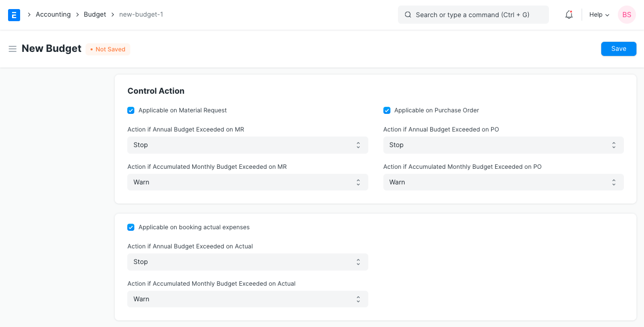Open Action if Annual Budget Exceeded on PO dropdown

click(503, 145)
